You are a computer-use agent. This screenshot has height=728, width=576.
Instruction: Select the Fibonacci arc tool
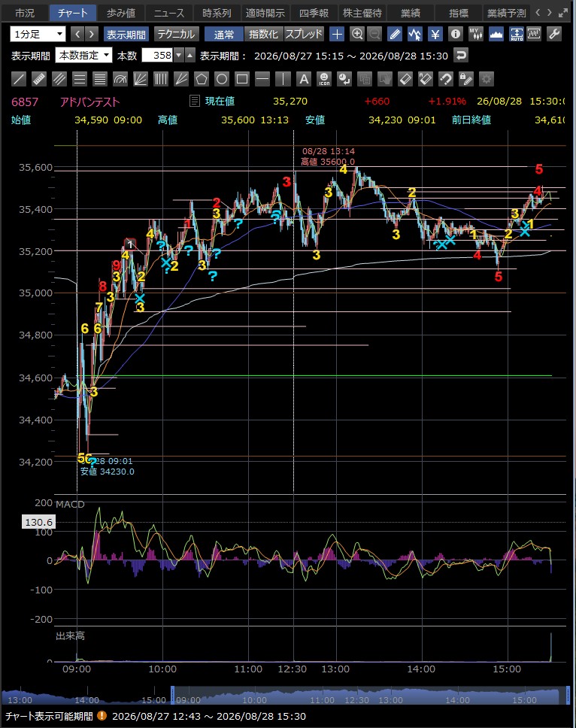click(x=120, y=79)
